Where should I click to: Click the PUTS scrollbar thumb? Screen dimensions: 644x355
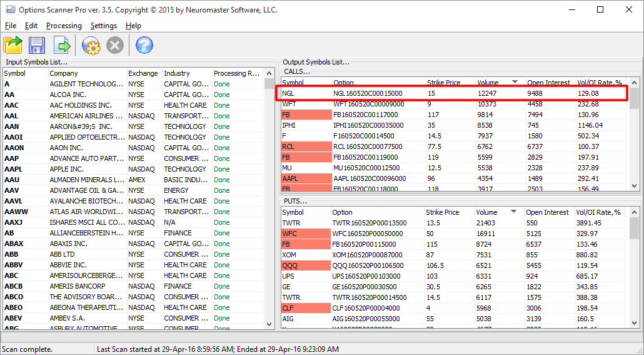(x=634, y=229)
